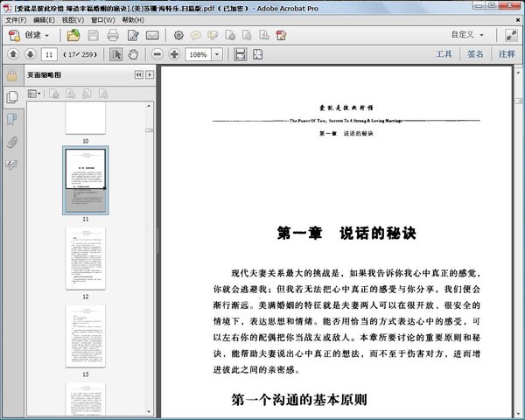525x420 pixels.
Task: Open the 文件(F) menu
Action: click(16, 20)
